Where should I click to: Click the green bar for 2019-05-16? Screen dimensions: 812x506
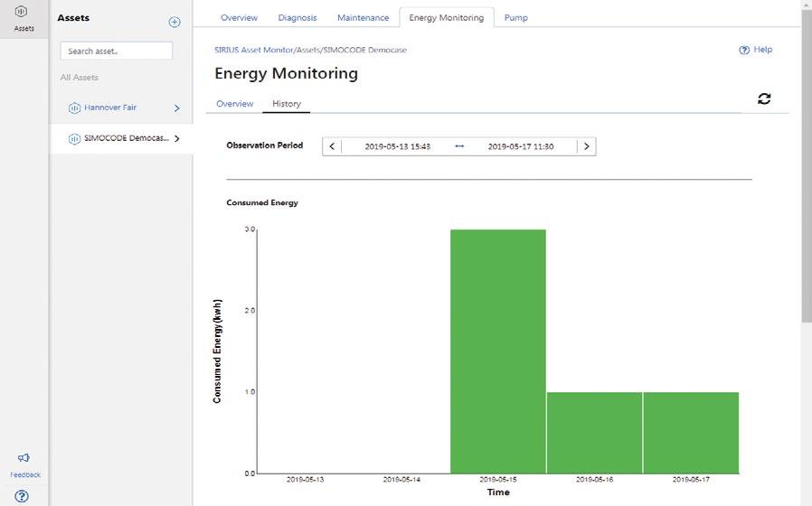click(594, 433)
